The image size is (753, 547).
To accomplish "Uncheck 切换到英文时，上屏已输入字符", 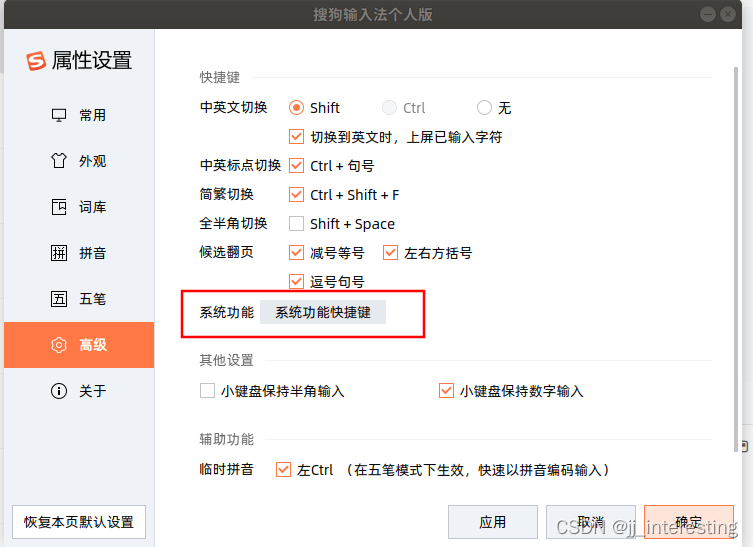I will coord(296,137).
